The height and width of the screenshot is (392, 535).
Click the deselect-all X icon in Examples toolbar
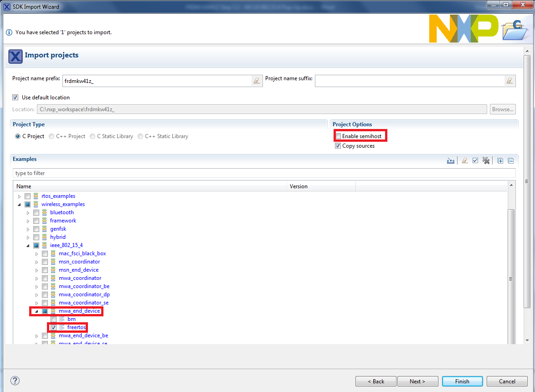(486, 160)
